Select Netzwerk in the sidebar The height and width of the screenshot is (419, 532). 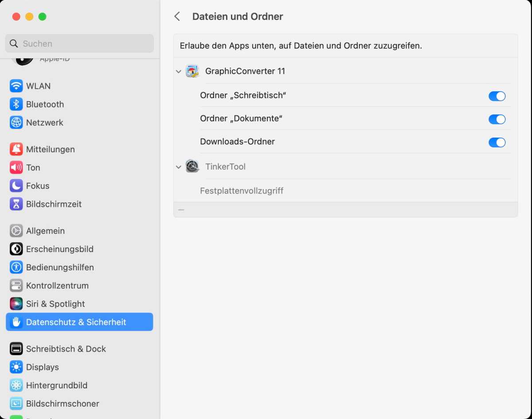(79, 122)
